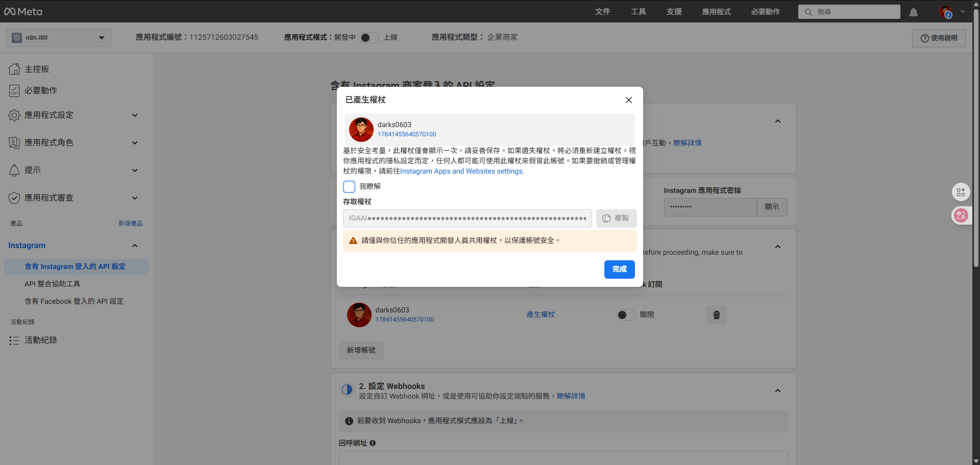Check the 我瞭解 acknowledgment checkbox

coord(349,186)
